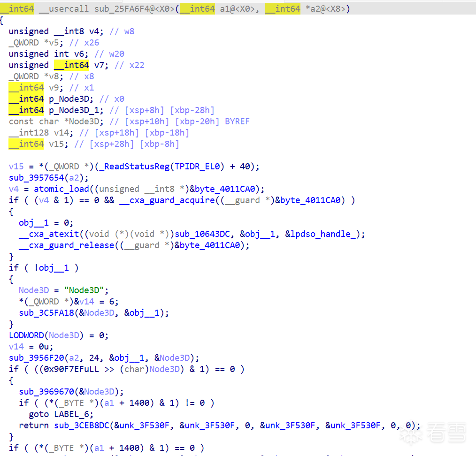The image size is (476, 456).
Task: Select the return keyword
Action: click(34, 426)
